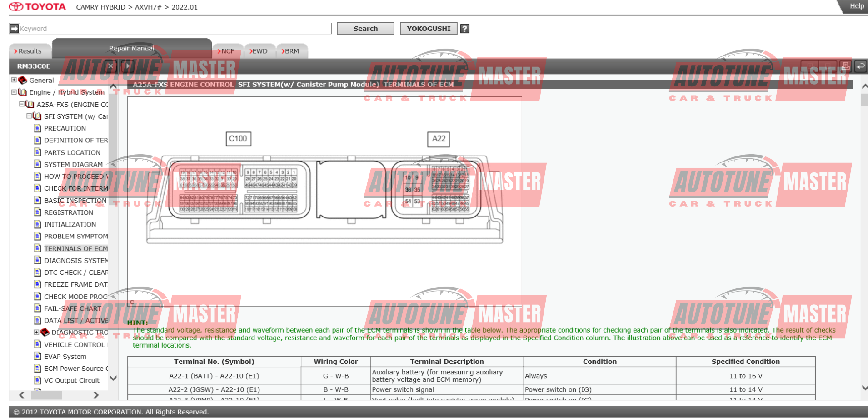Click the play arrow next to RM33C0E
The height and width of the screenshot is (419, 868).
coord(128,66)
